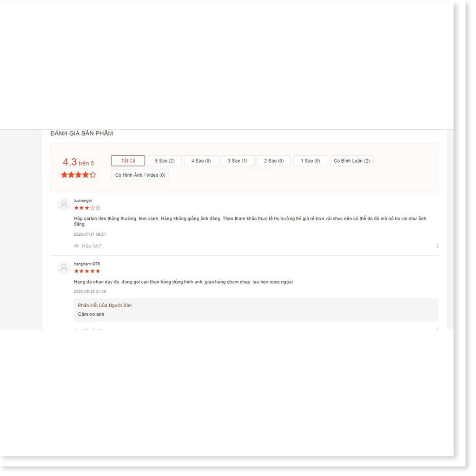Select the Tất Cả filter tab
The width and height of the screenshot is (476, 476).
(x=128, y=160)
